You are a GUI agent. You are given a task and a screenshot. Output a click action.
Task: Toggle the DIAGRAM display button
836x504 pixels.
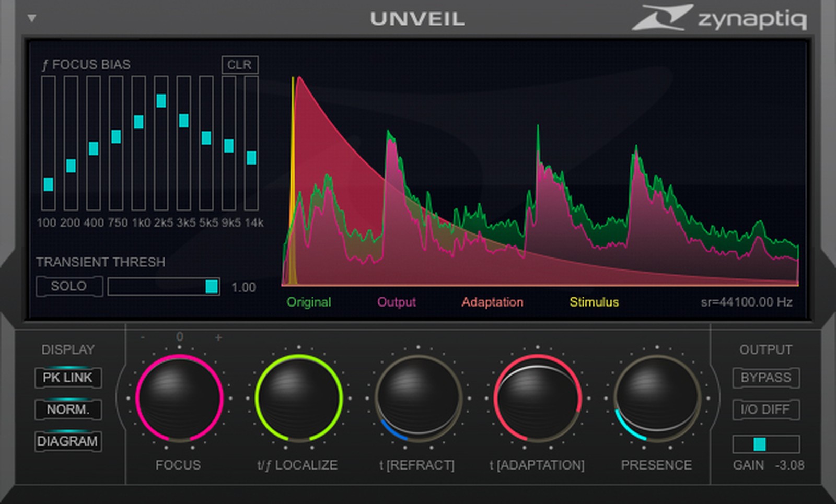tap(68, 441)
